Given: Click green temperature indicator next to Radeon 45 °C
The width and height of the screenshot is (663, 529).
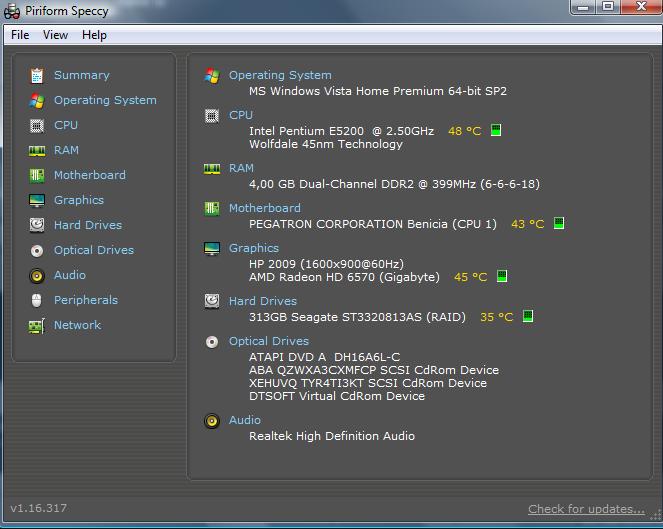Looking at the screenshot, I should pyautogui.click(x=502, y=276).
